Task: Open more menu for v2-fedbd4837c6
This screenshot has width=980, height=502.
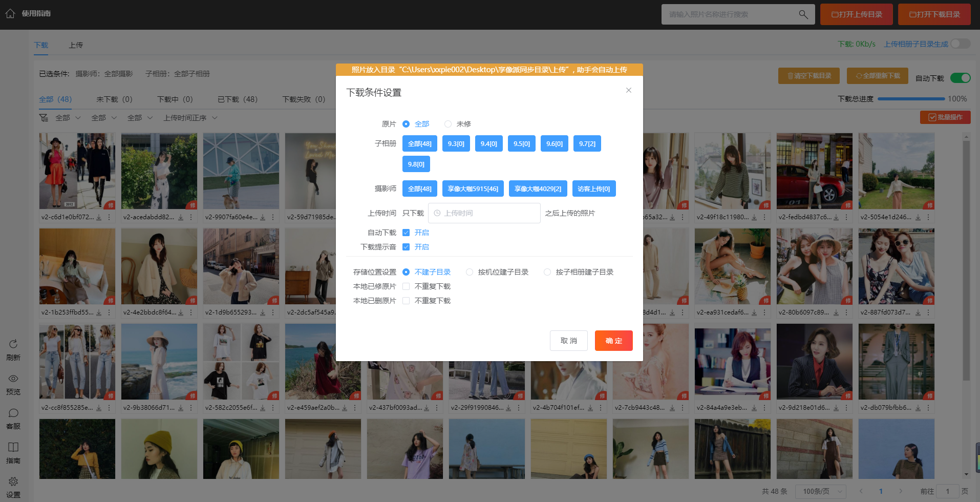Action: point(846,217)
